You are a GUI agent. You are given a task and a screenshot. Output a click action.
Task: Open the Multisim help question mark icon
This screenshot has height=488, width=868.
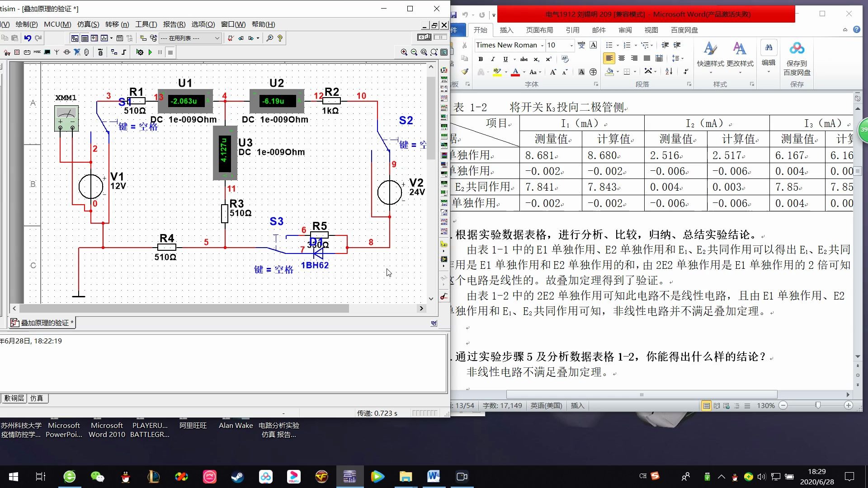coord(280,38)
